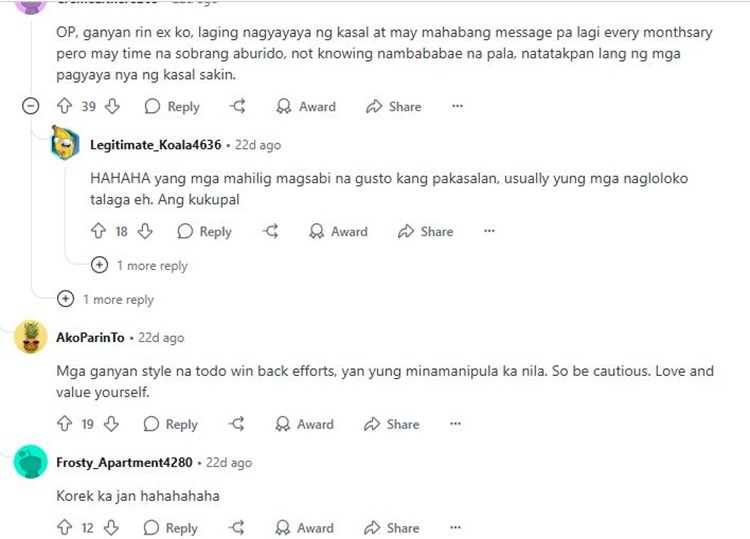This screenshot has height=539, width=750.
Task: Share Frosty_Apartment4280's comment
Action: [392, 528]
